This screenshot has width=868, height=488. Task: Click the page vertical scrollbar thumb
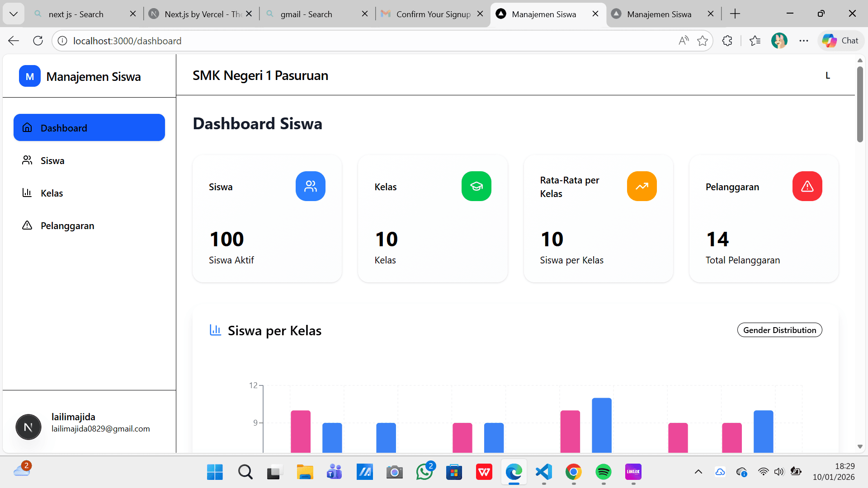[x=860, y=104]
